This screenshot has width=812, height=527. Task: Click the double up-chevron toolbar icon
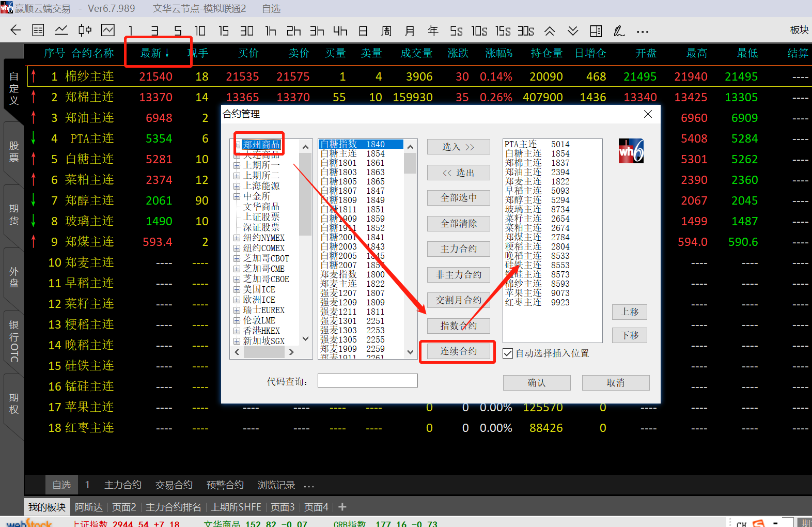coord(550,31)
